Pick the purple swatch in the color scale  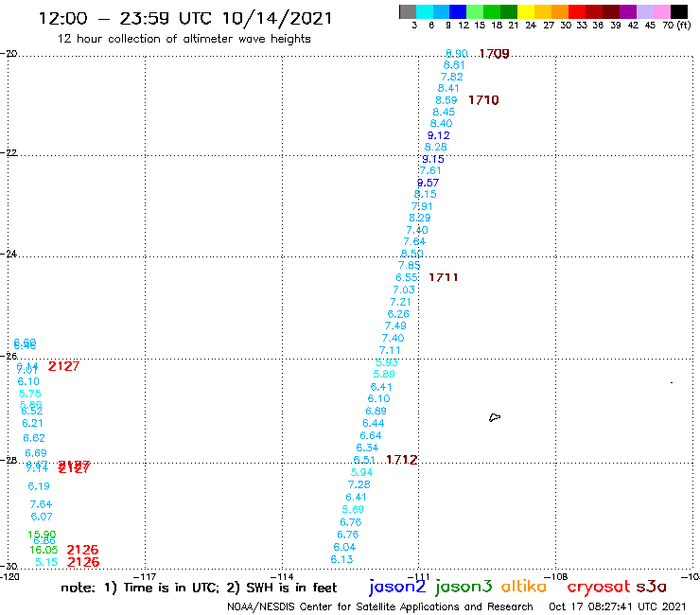628,11
